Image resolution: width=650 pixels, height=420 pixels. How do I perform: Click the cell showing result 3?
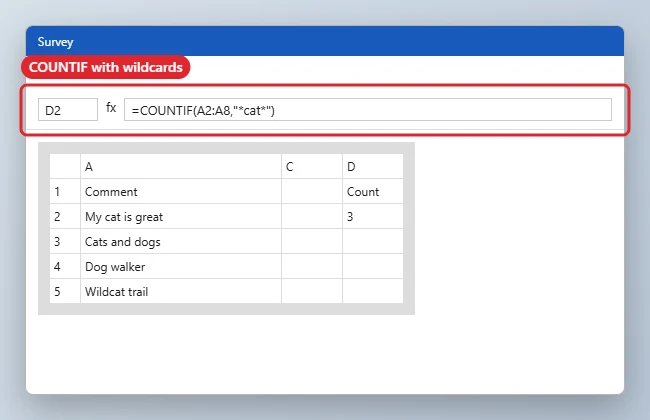(x=373, y=216)
